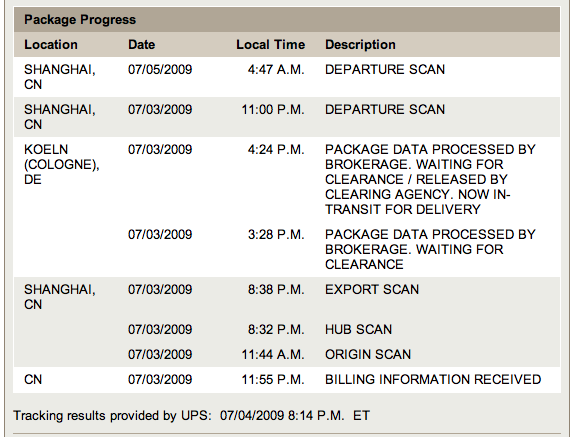Select the 3:28 P.M. time entry

click(x=276, y=234)
